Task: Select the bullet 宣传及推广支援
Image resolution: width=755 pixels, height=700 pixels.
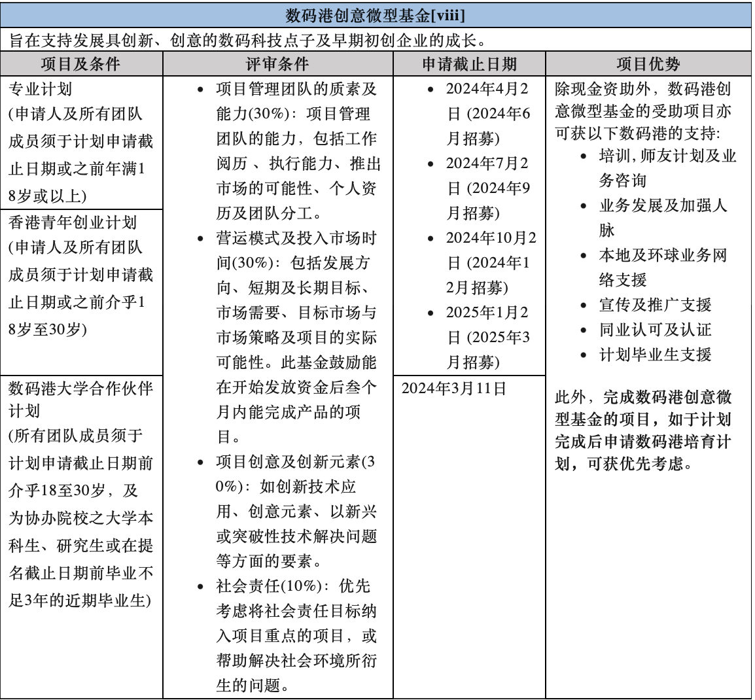Action: (655, 305)
